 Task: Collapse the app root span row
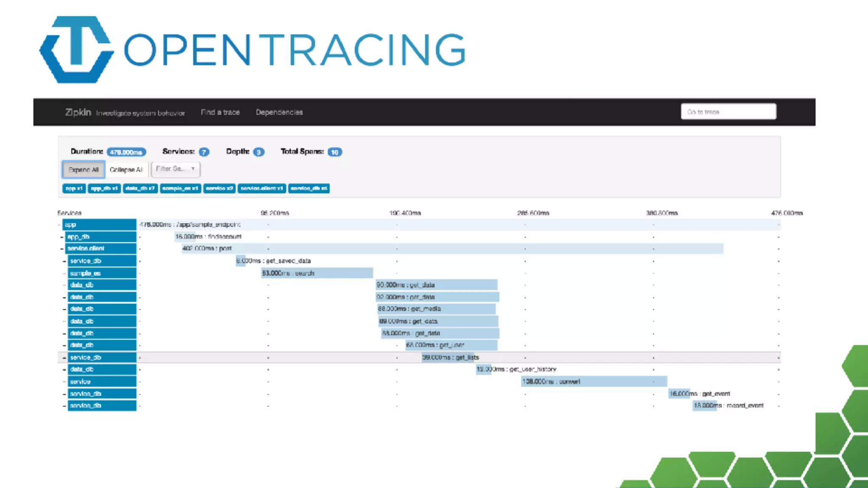pyautogui.click(x=59, y=225)
